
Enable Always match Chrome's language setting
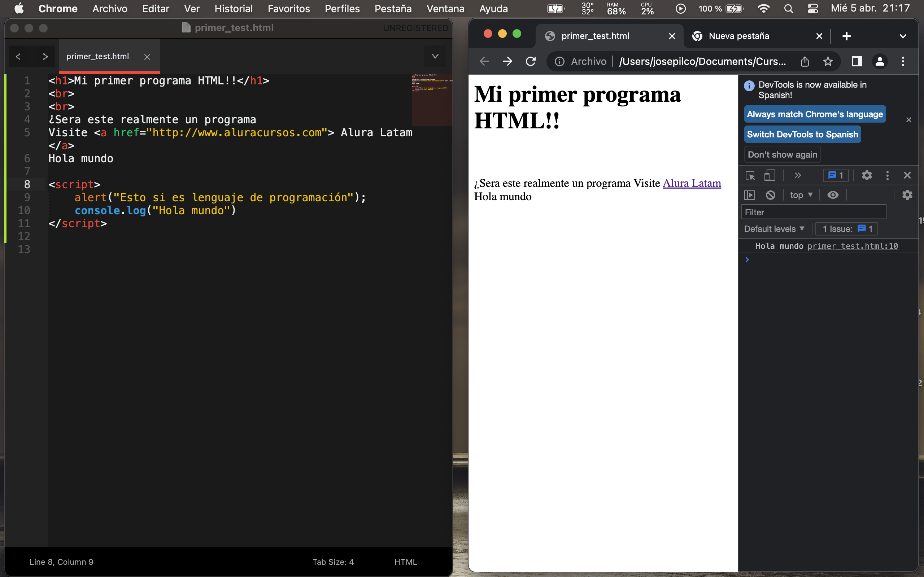click(x=814, y=114)
